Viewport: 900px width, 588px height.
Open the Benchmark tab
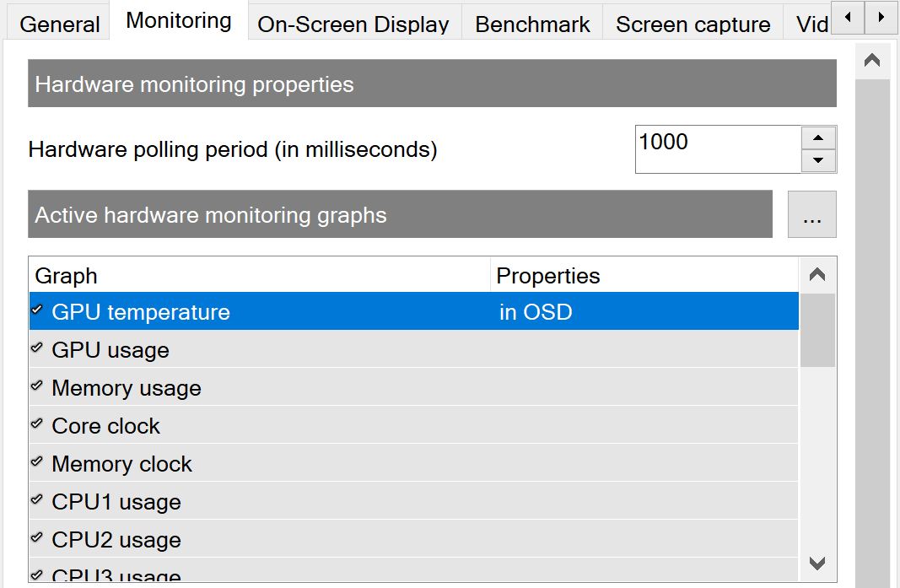[x=532, y=24]
